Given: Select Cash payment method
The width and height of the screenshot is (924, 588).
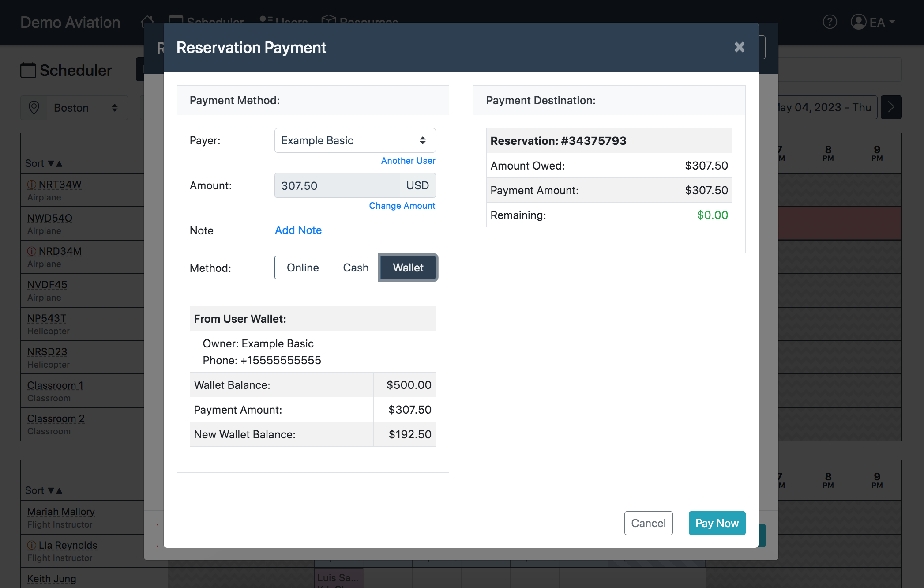Looking at the screenshot, I should pyautogui.click(x=355, y=268).
